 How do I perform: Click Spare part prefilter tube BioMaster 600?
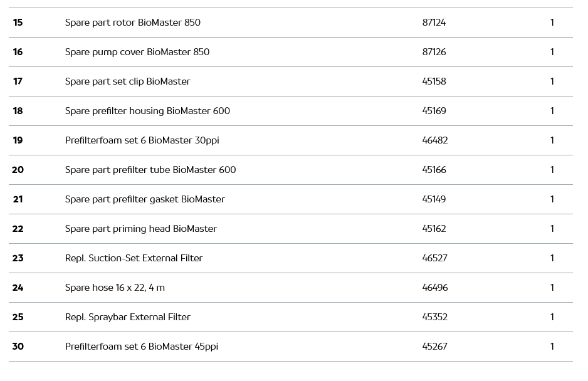150,170
